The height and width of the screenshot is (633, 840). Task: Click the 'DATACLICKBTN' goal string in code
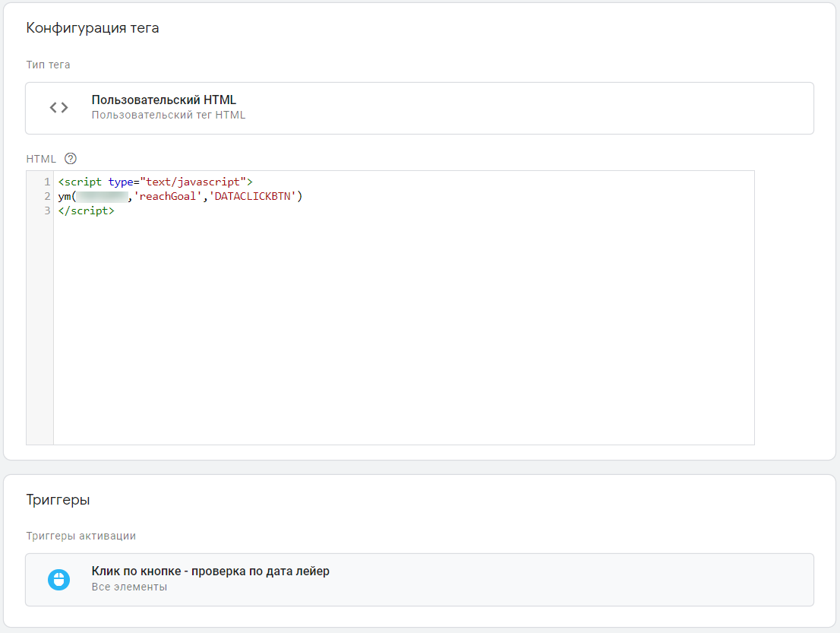click(x=253, y=196)
